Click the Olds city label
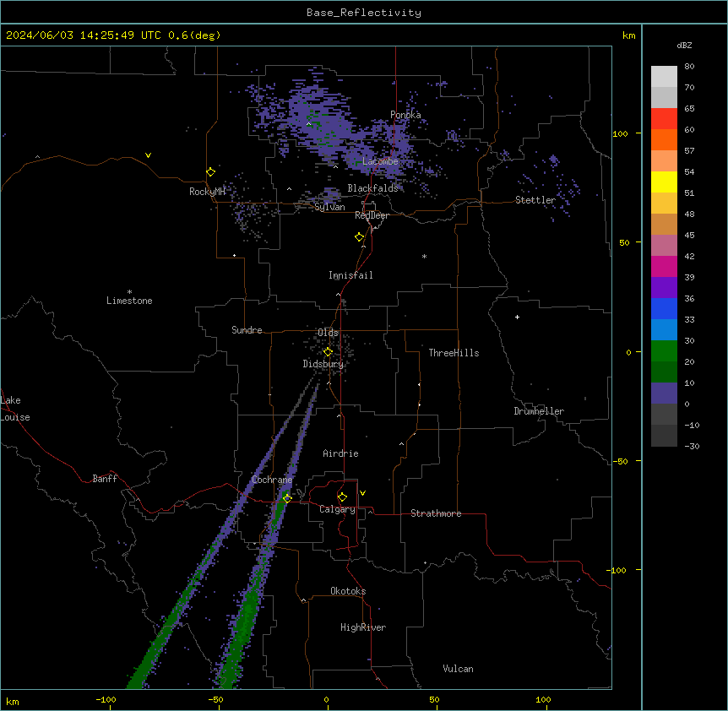Screen dimensions: 728x711 coord(328,333)
